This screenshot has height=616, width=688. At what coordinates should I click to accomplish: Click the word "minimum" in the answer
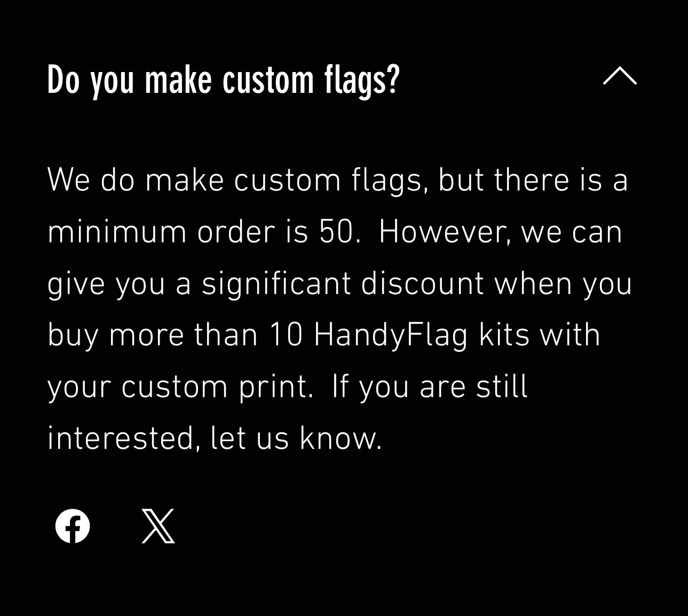[x=117, y=232]
